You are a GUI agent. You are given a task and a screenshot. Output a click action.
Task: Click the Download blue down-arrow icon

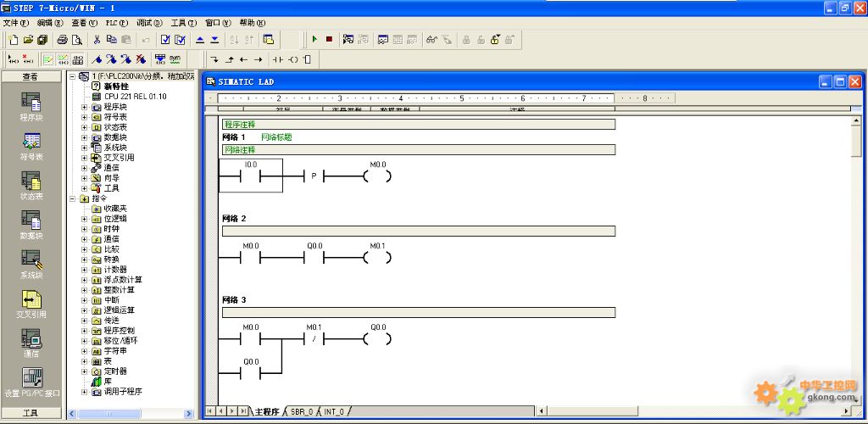[x=214, y=40]
